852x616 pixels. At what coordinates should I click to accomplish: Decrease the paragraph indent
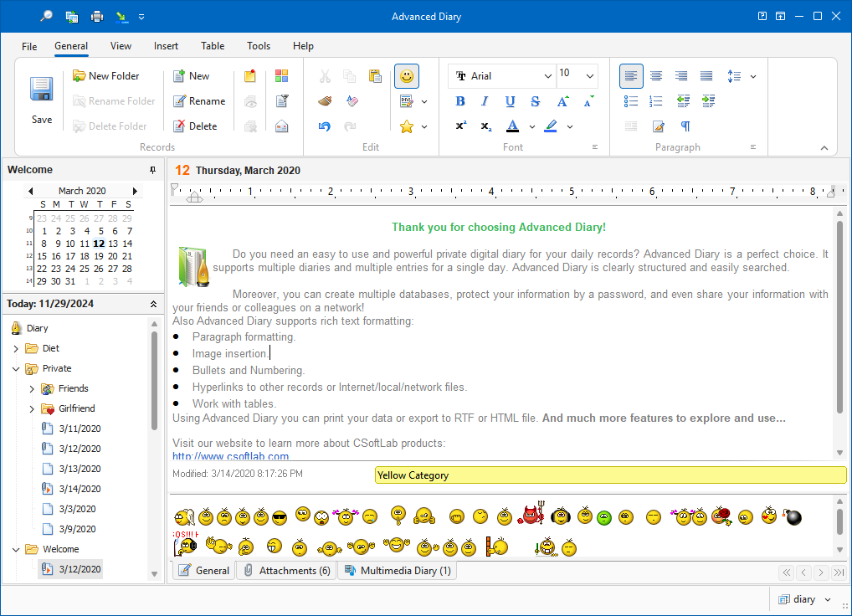point(683,101)
